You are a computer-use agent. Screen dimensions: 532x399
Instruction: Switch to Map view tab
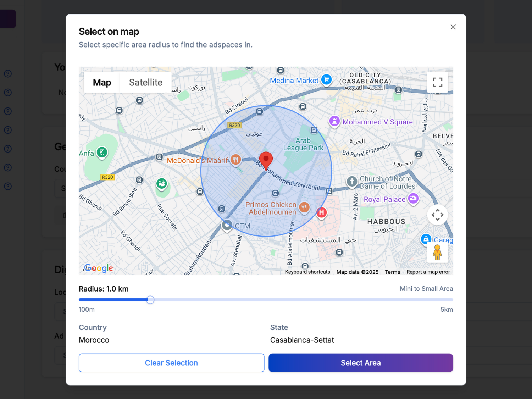(102, 82)
